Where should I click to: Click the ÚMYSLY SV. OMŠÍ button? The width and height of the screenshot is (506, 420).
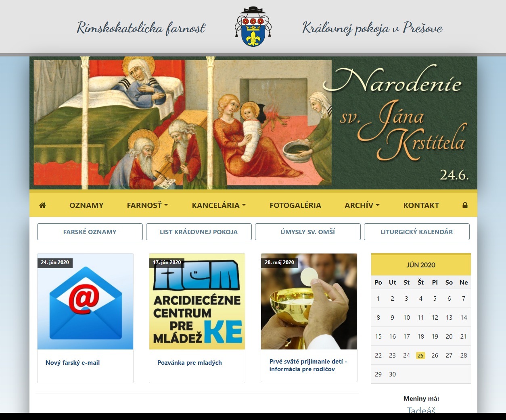pyautogui.click(x=308, y=232)
